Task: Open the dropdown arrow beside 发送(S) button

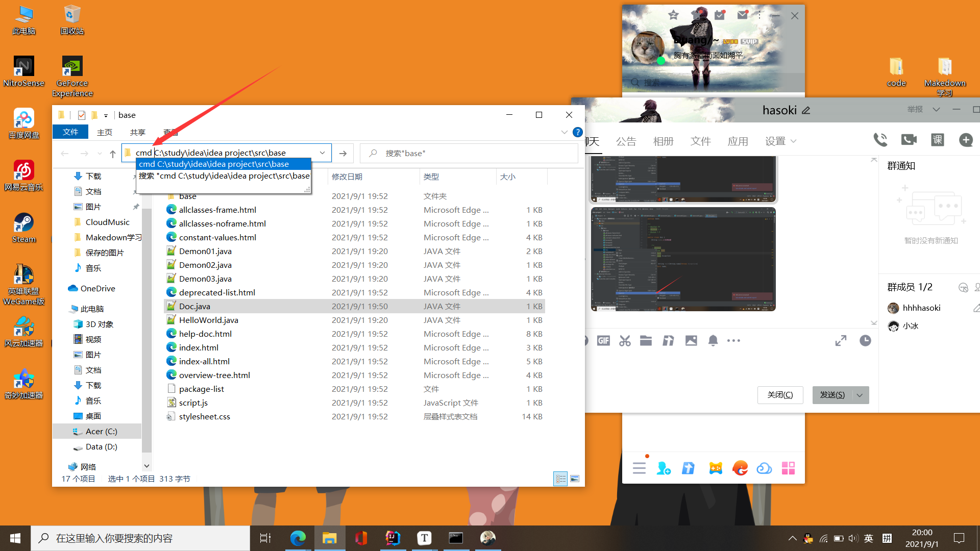Action: [860, 395]
